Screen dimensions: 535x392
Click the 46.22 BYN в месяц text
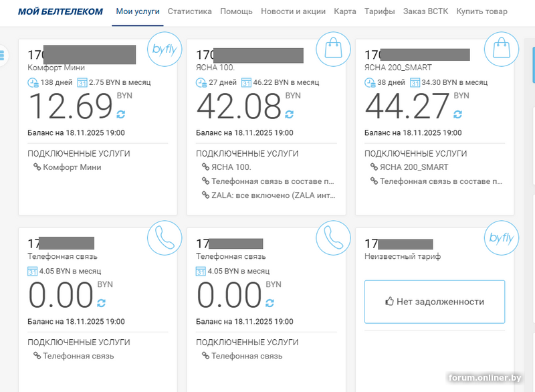286,82
